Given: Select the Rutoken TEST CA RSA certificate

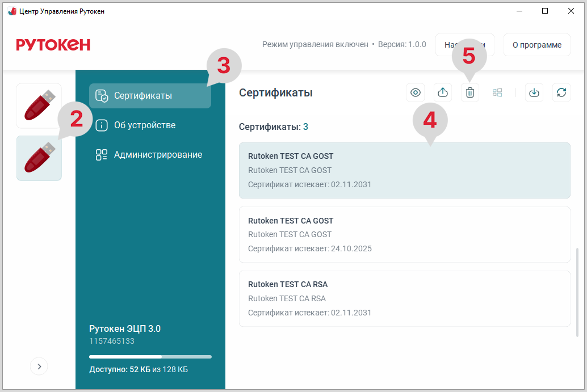Looking at the screenshot, I should tap(404, 298).
